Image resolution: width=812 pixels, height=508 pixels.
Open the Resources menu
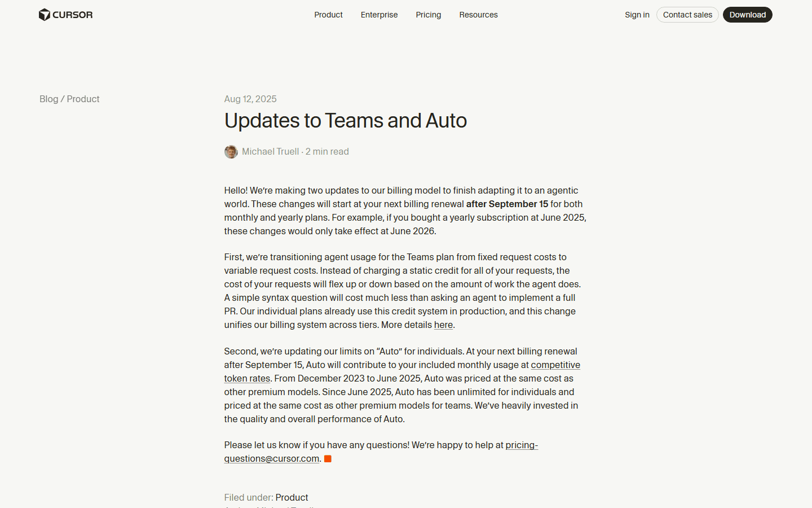coord(478,15)
